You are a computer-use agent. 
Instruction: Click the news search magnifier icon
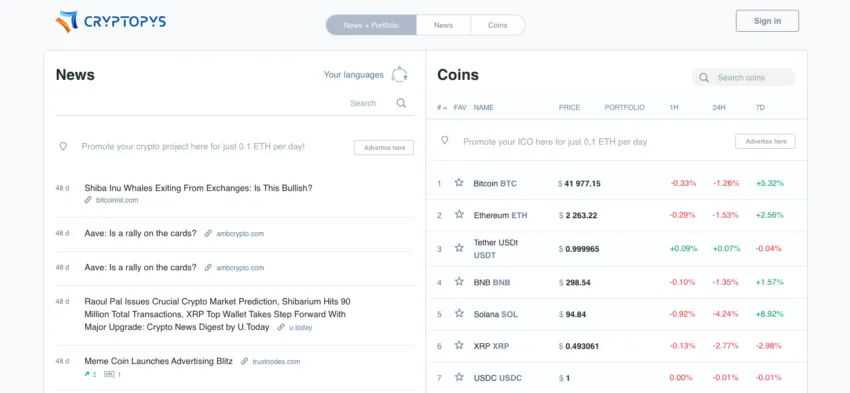pos(401,103)
